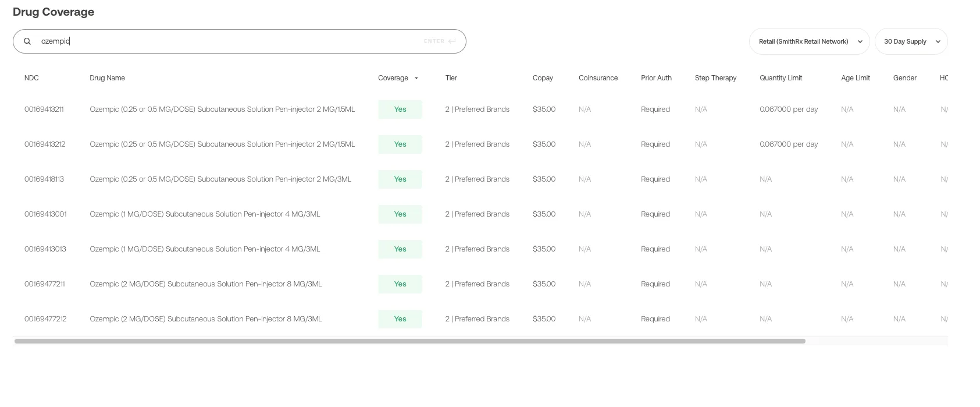Image resolution: width=980 pixels, height=407 pixels.
Task: Click NDC 00169413001
Action: pyautogui.click(x=45, y=214)
